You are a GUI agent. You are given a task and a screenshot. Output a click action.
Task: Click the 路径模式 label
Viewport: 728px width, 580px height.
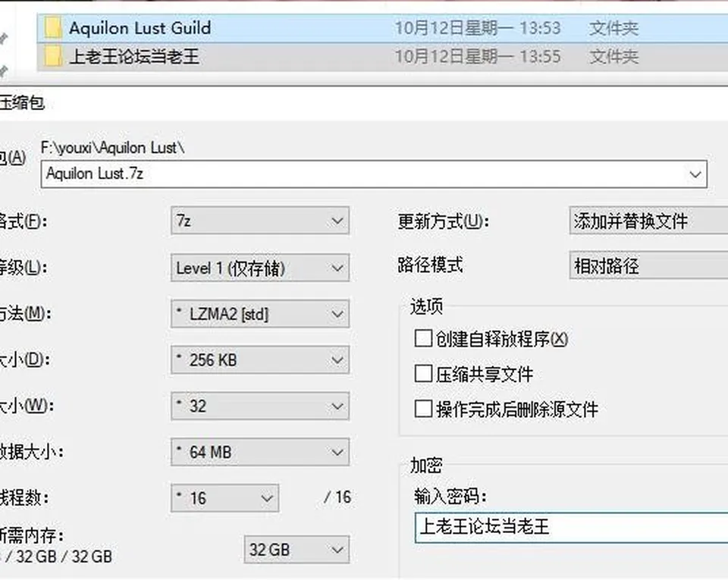coord(430,265)
